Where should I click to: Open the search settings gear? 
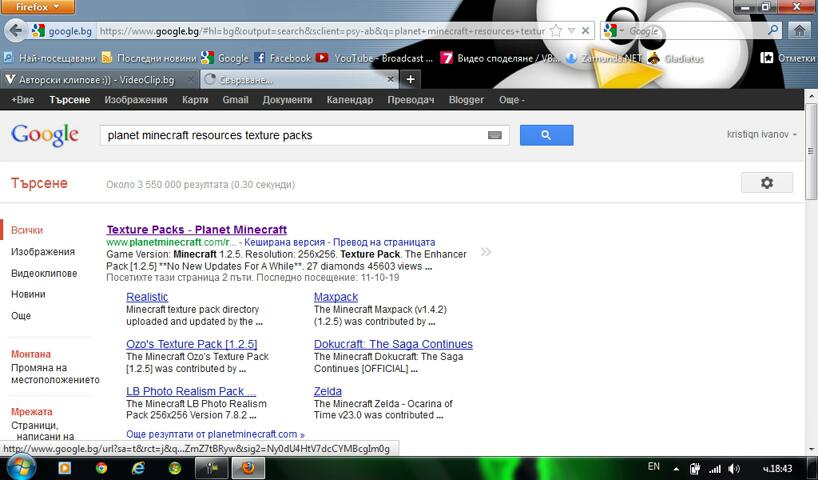[767, 183]
